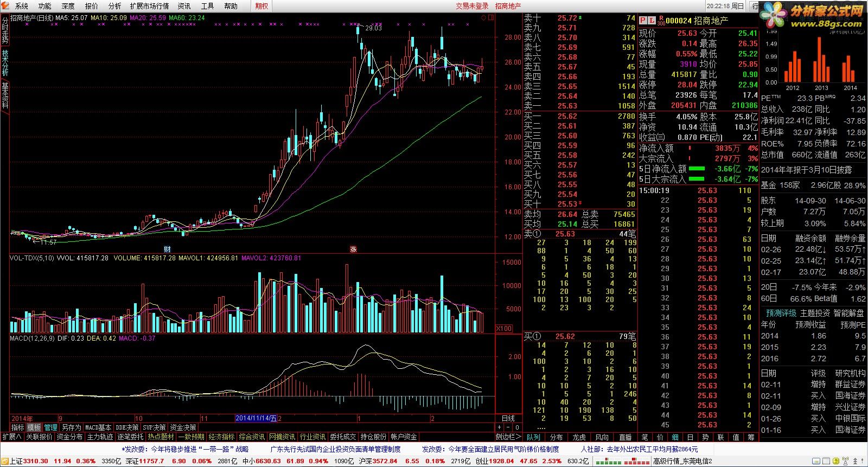Select the 细 tab in tick panel
868x467 pixels.
[675, 437]
